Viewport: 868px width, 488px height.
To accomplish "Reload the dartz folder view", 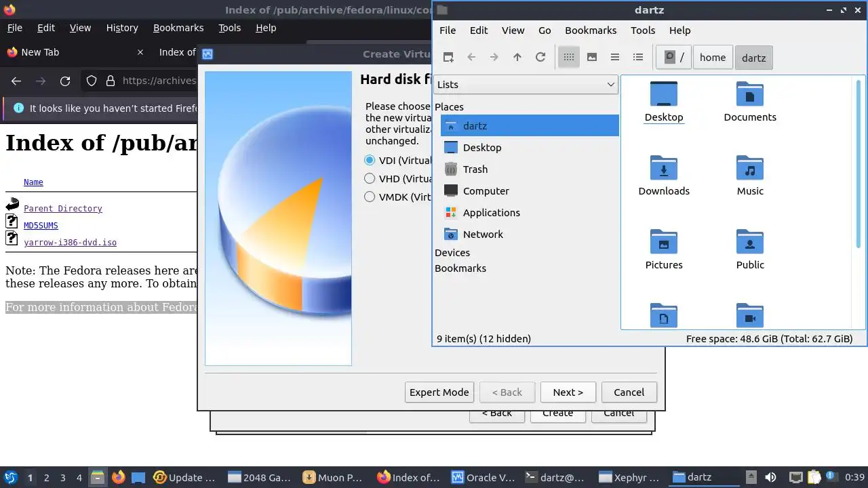I will [x=540, y=58].
